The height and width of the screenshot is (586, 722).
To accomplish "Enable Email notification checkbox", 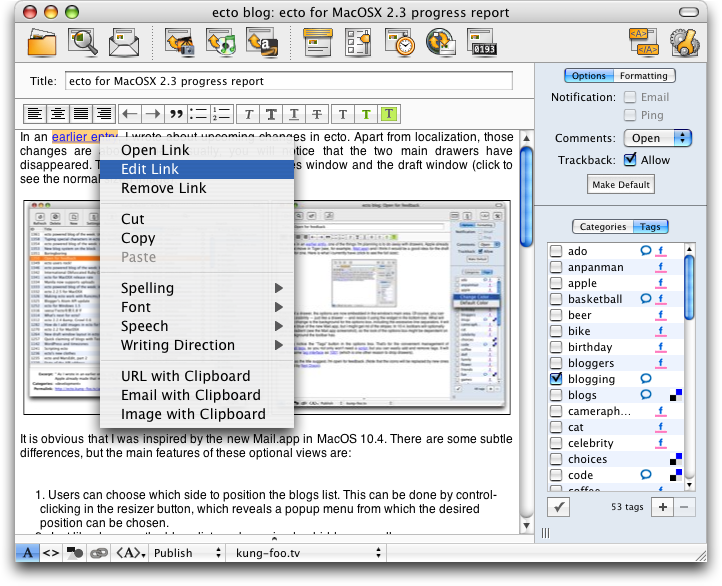I will coord(630,97).
